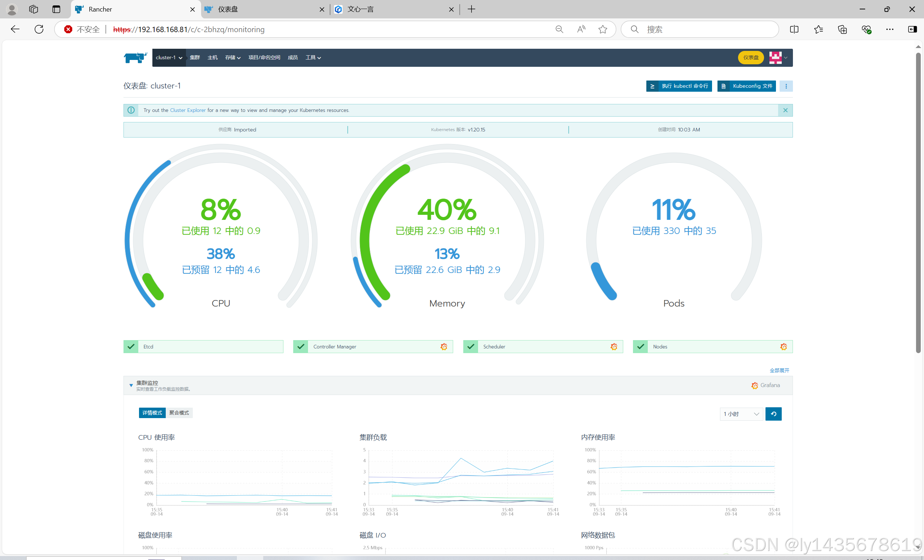
Task: Click the 搜索 search box
Action: pyautogui.click(x=700, y=29)
